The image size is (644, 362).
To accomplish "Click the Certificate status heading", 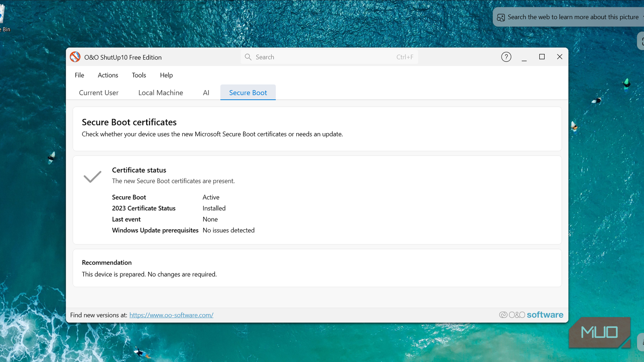I will coord(139,170).
